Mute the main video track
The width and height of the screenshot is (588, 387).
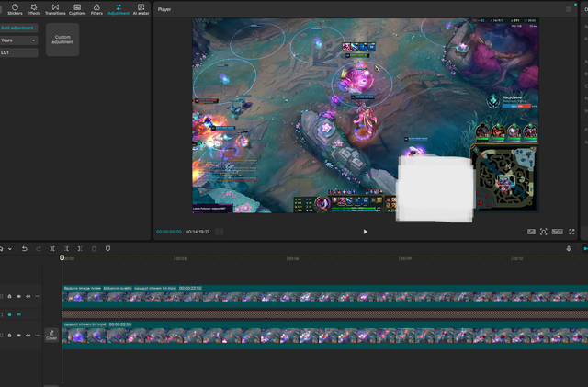[28, 336]
